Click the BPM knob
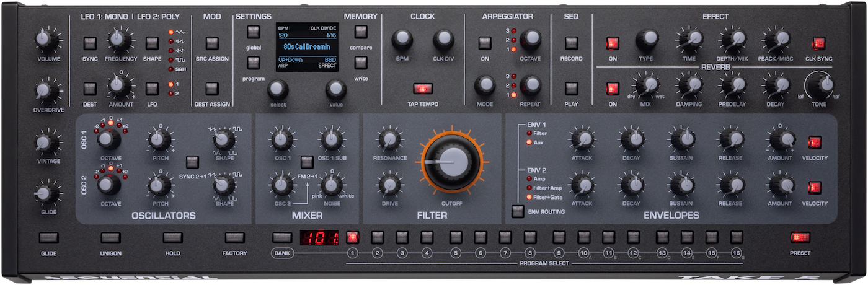 pyautogui.click(x=402, y=40)
